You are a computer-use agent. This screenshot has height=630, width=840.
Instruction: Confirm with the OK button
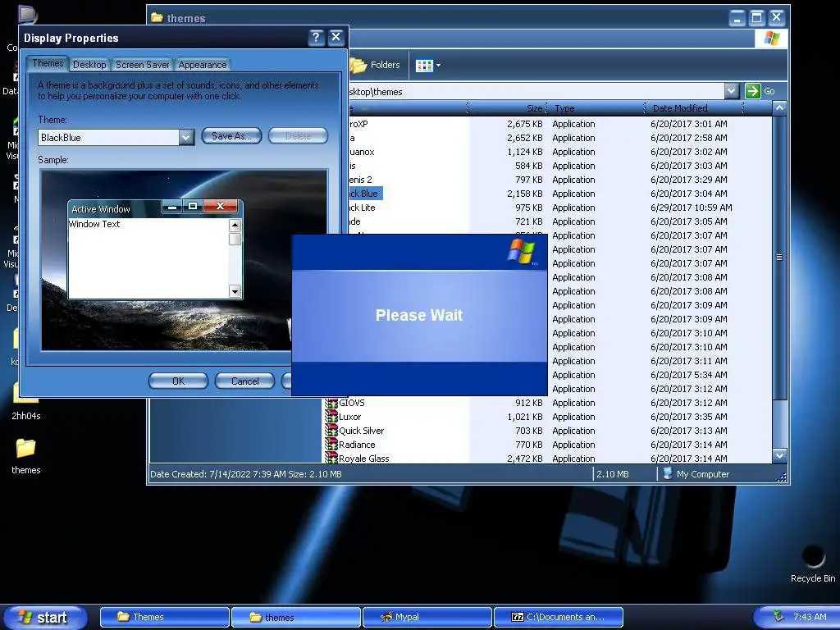click(178, 381)
